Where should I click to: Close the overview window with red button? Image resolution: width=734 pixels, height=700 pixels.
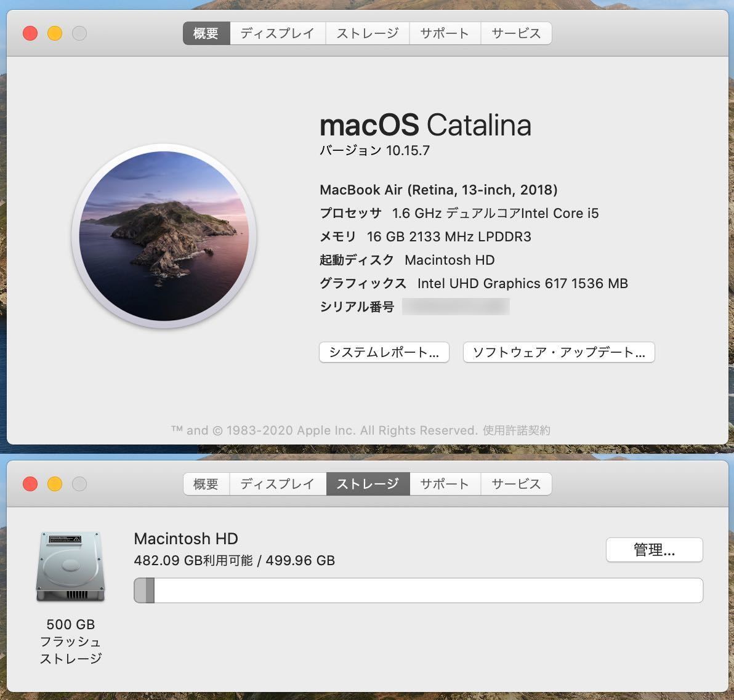30,33
